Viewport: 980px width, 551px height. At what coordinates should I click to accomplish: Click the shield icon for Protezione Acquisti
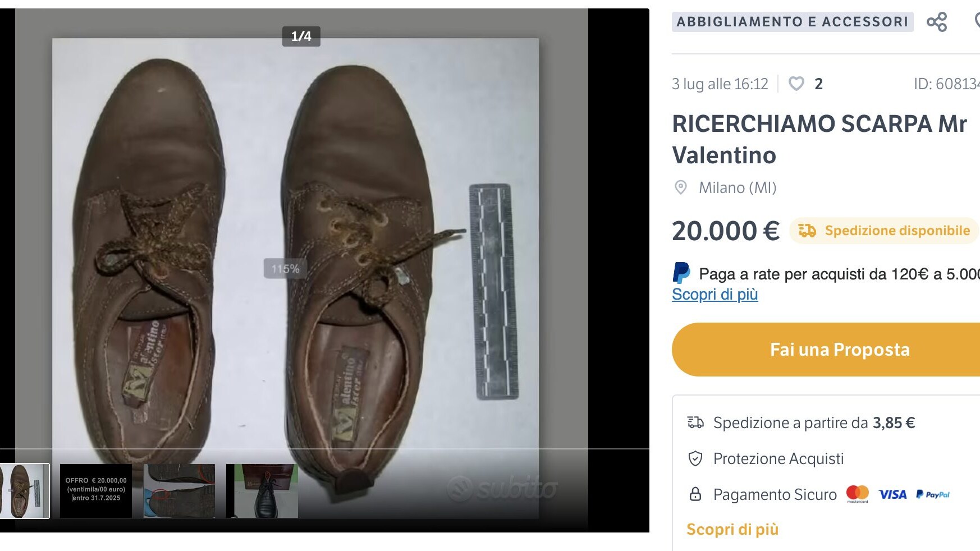[x=695, y=458]
